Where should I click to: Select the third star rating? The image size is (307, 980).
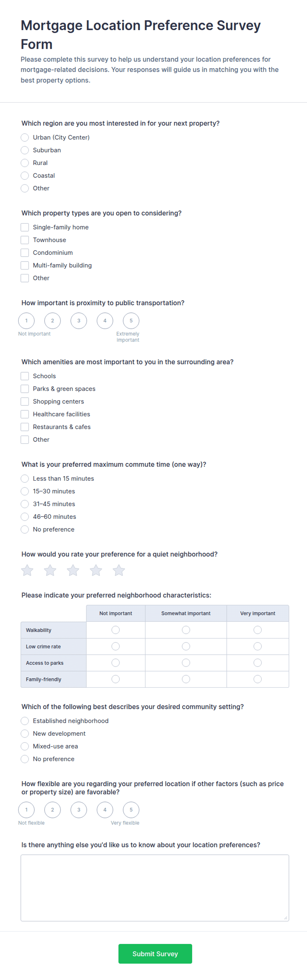pyautogui.click(x=73, y=570)
